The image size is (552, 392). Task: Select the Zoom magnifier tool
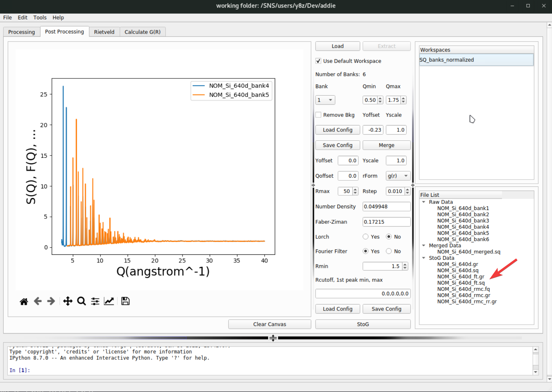(81, 301)
